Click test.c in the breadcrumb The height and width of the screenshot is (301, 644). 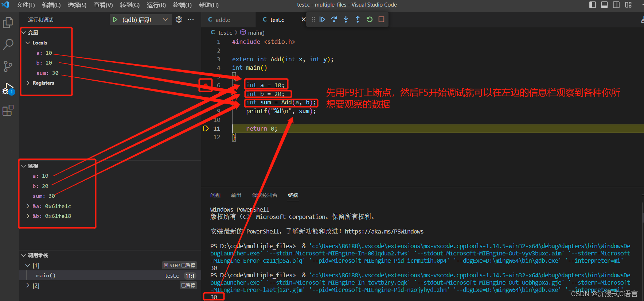(225, 32)
